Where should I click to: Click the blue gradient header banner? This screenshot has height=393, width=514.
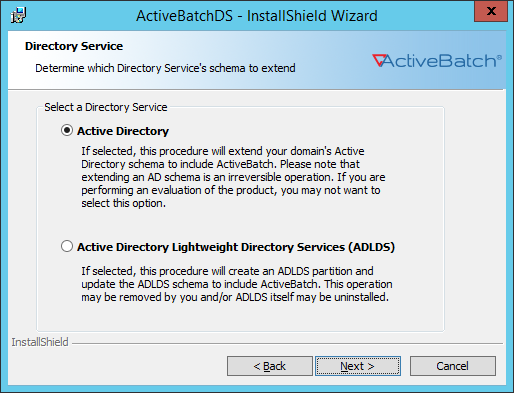(257, 60)
